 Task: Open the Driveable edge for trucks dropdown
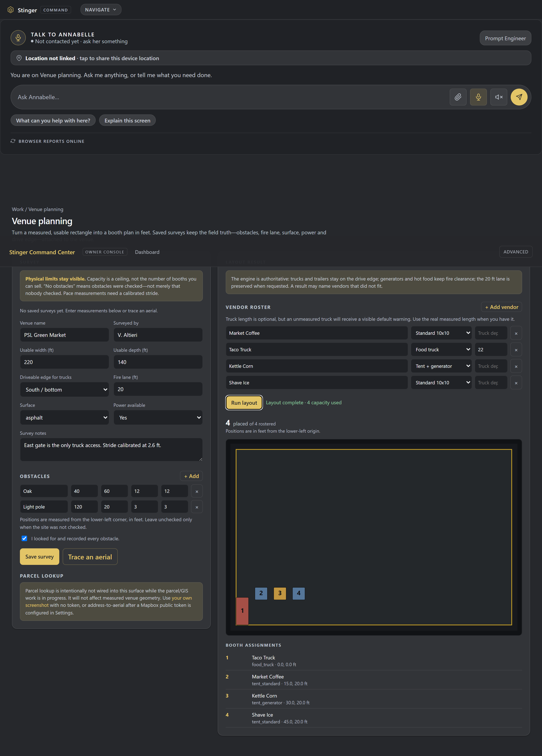pos(64,389)
